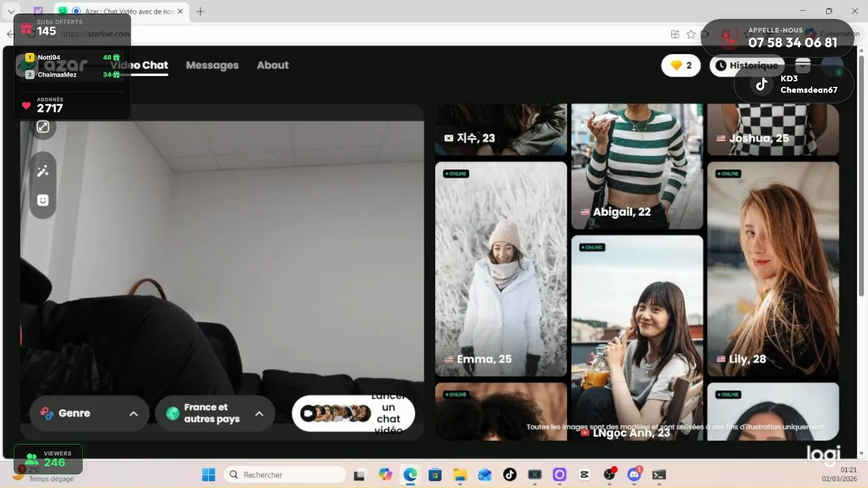Open the Historique button
Viewport: 868px width, 488px height.
(x=747, y=66)
